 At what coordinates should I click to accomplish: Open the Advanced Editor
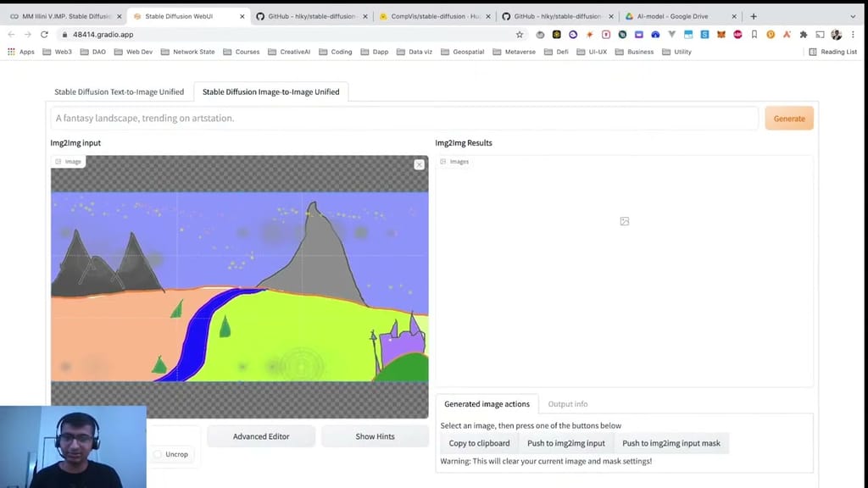(261, 435)
